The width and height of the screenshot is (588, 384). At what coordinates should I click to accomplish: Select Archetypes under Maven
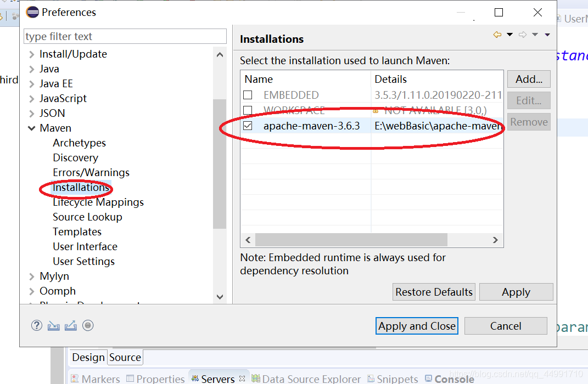(x=79, y=143)
